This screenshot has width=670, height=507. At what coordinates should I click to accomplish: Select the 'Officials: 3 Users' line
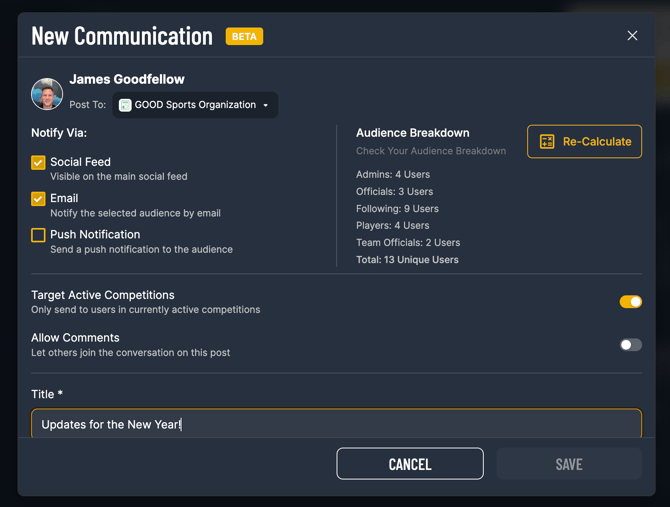point(394,191)
